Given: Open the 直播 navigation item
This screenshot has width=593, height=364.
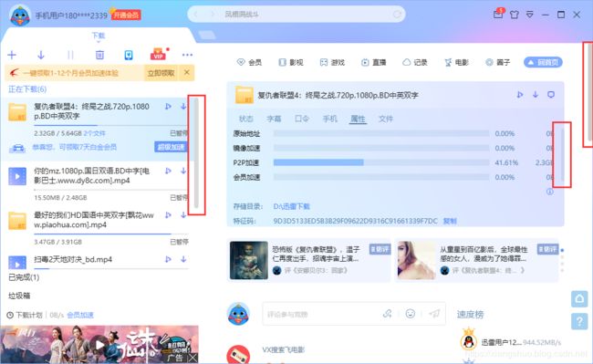Looking at the screenshot, I should coord(374,62).
